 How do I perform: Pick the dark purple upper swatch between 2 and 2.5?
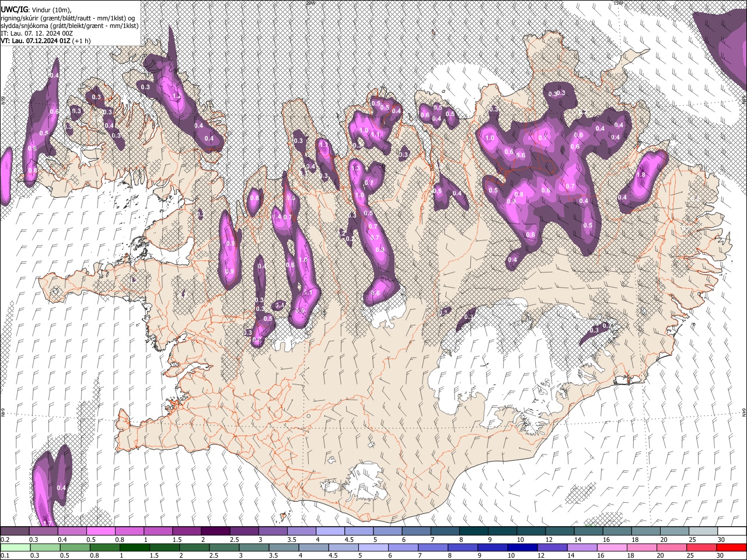[x=215, y=531]
